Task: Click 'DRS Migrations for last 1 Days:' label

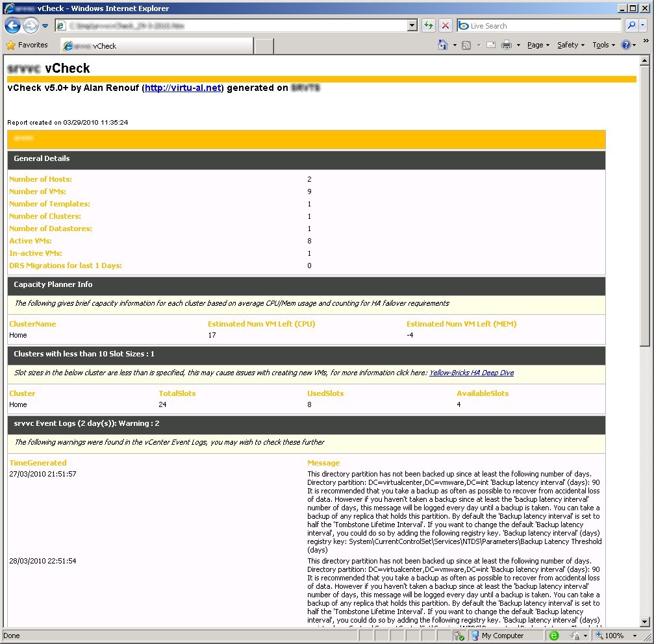Action: pyautogui.click(x=66, y=266)
